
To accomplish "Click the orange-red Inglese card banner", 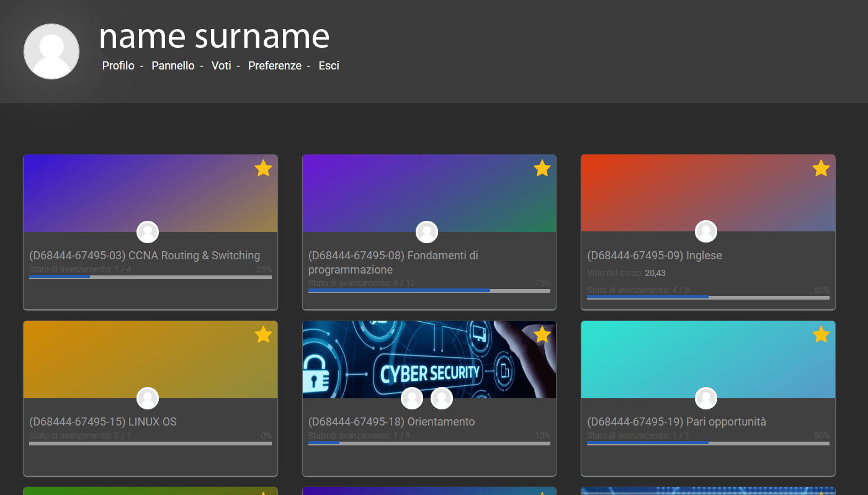I will pyautogui.click(x=708, y=193).
